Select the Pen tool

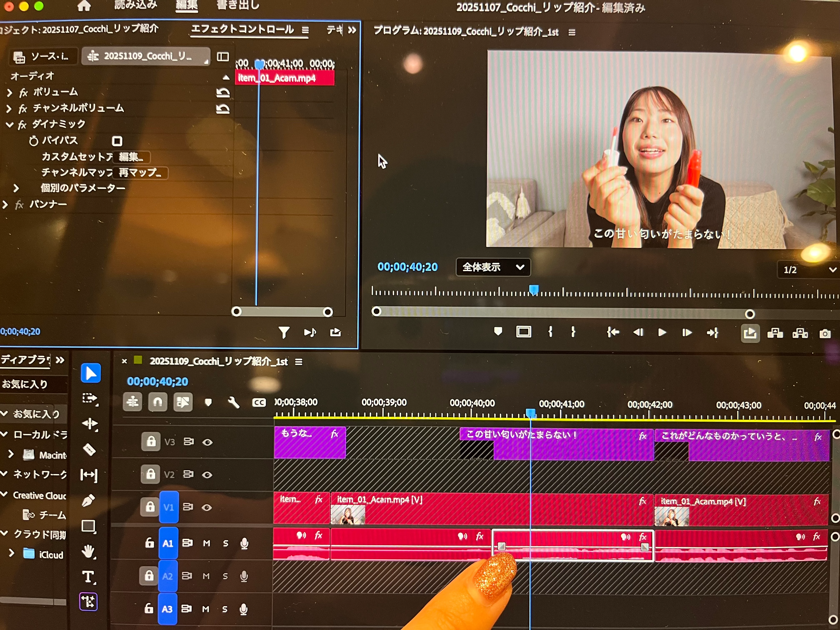pyautogui.click(x=89, y=501)
